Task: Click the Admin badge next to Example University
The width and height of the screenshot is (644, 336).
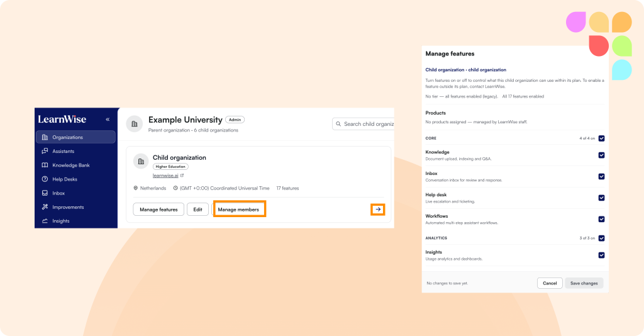Action: coord(235,120)
